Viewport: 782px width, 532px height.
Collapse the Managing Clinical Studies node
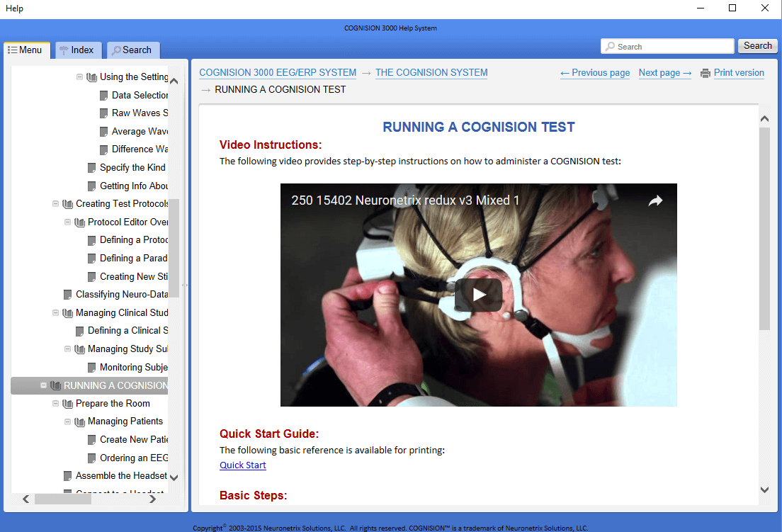coord(55,312)
